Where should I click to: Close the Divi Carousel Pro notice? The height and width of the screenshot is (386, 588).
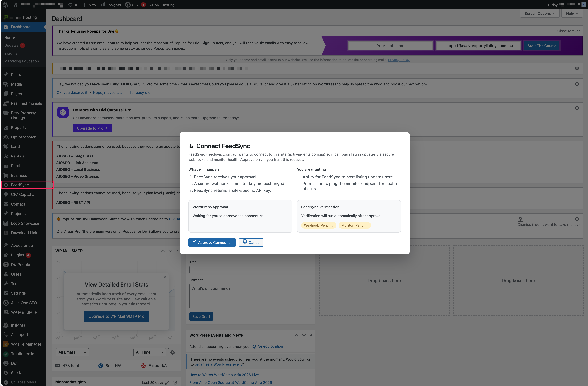coord(577,108)
